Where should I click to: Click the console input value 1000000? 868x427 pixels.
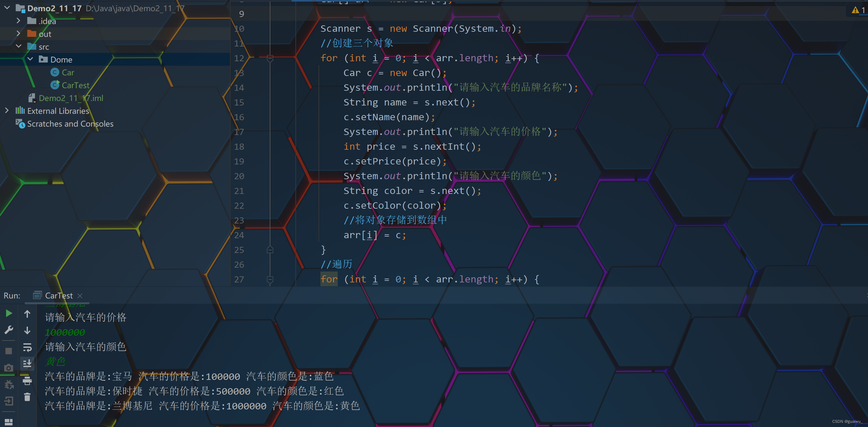tap(65, 332)
